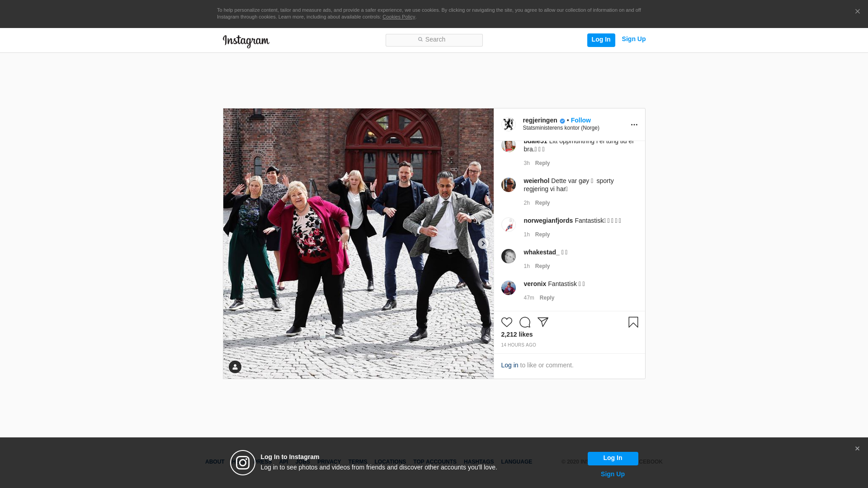Screen dimensions: 868x488
Task: Open the top Sign Up link
Action: 633,39
